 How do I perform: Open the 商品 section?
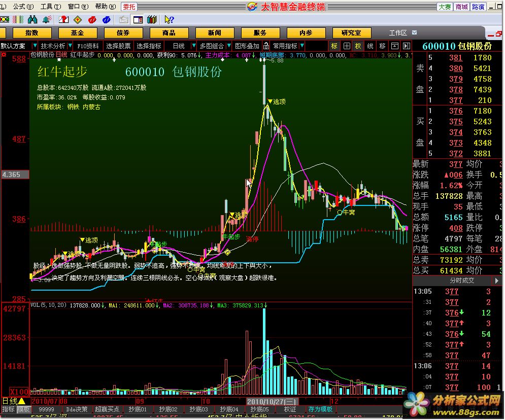coord(169,33)
